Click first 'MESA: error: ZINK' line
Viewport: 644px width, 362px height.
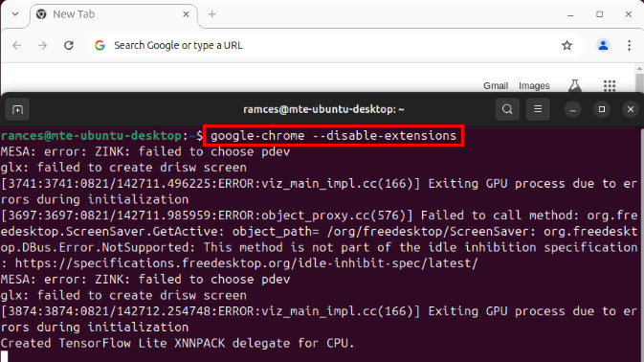[145, 151]
